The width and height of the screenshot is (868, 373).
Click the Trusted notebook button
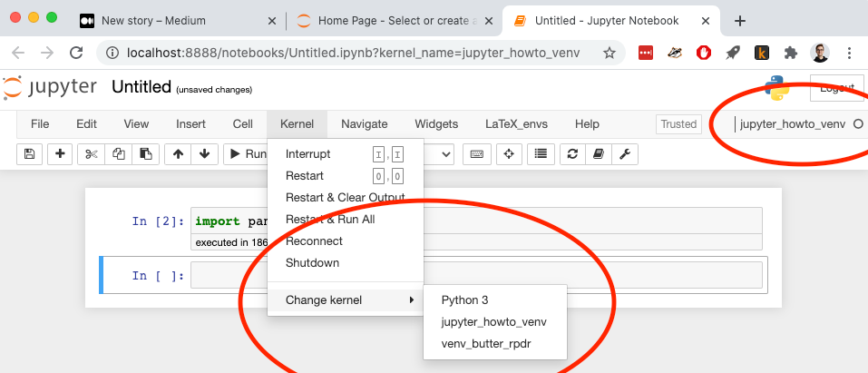pos(678,124)
